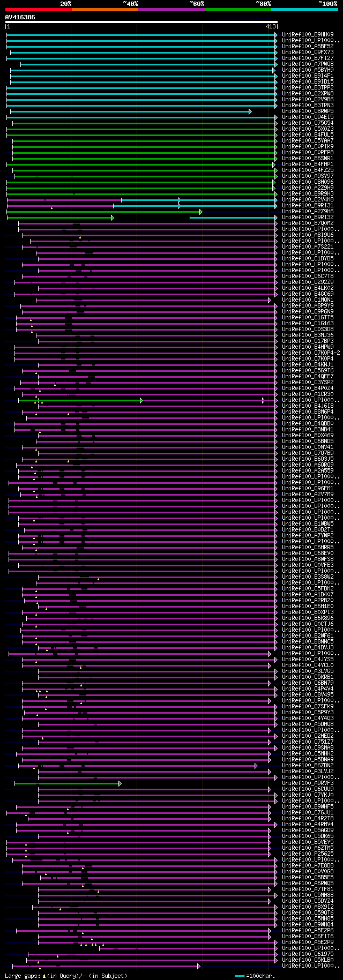
Task: Open hit UniRef100_Q9FX73
Action: point(308,53)
